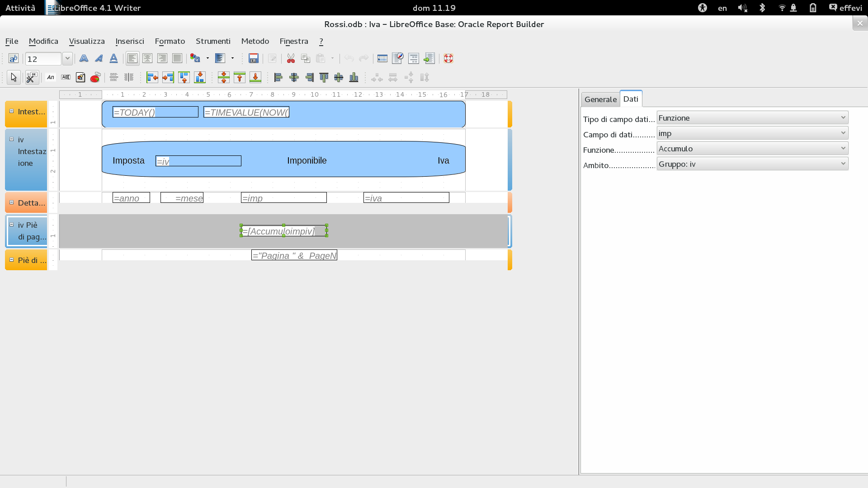Click the Save icon in toolbar
868x488 pixels.
tap(254, 58)
